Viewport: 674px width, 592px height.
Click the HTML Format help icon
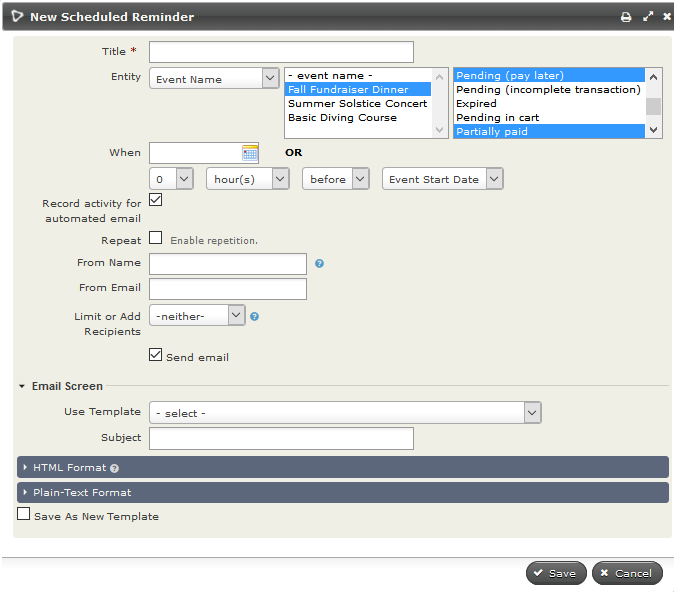tap(114, 468)
